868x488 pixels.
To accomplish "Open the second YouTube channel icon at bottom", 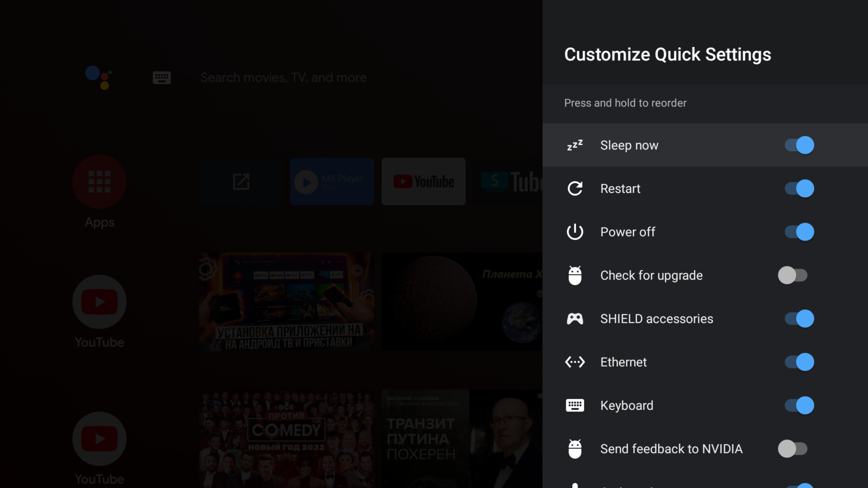I will coord(99,439).
